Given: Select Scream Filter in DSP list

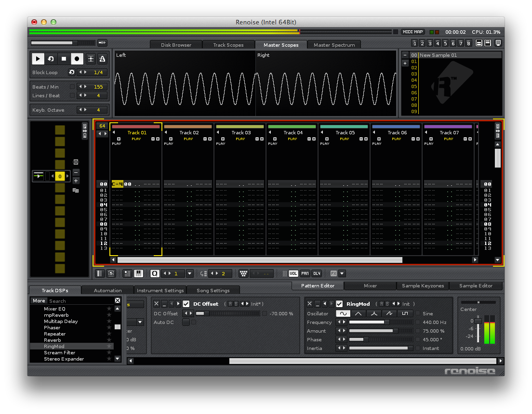Looking at the screenshot, I should pyautogui.click(x=59, y=353).
